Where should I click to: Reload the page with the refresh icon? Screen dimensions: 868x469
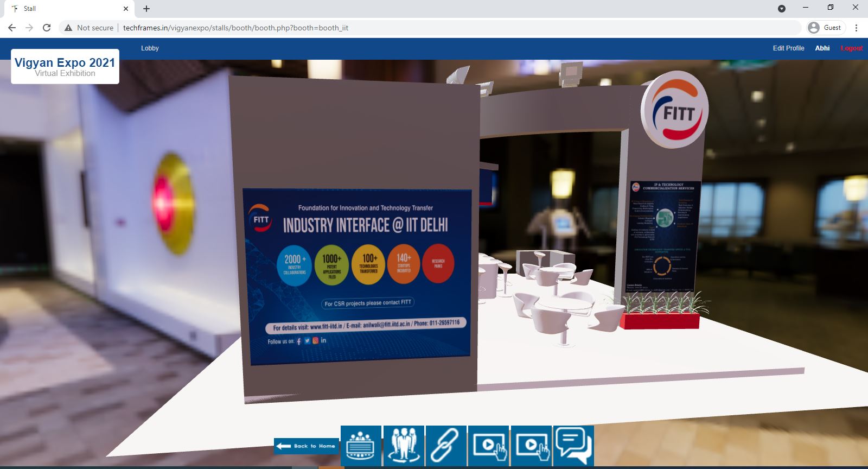47,28
